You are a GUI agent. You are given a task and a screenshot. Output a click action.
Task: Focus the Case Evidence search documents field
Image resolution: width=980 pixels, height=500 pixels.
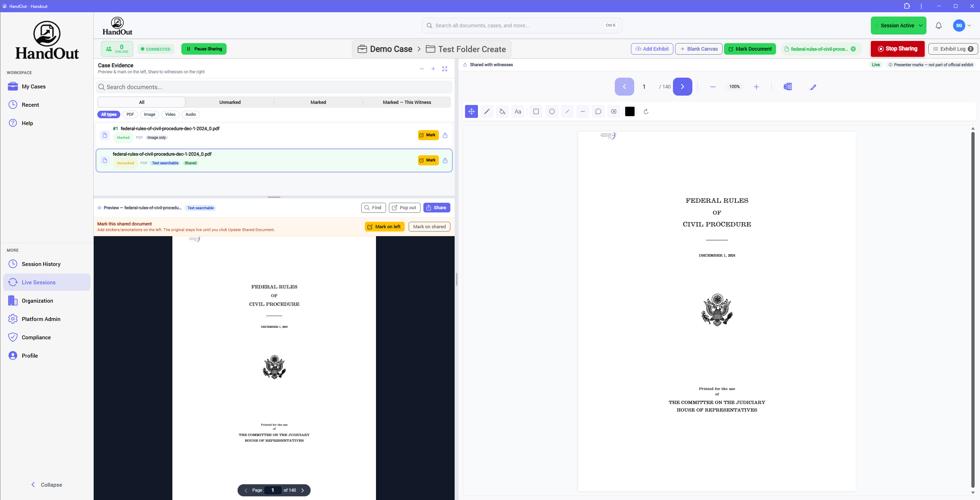tap(274, 87)
